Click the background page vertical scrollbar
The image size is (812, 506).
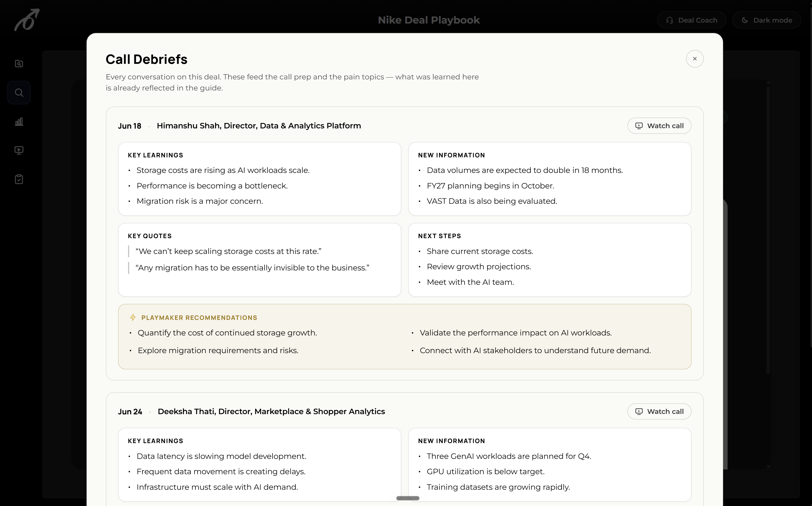tap(768, 230)
